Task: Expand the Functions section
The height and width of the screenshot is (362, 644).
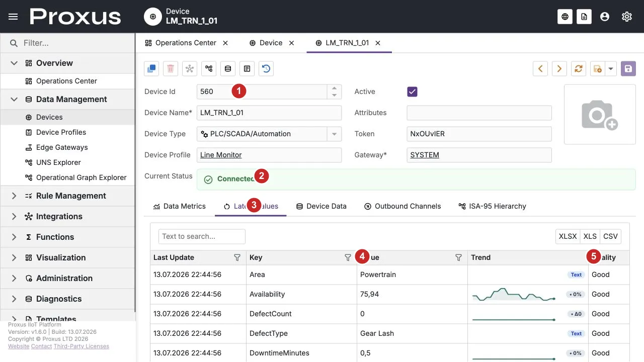Action: [14, 237]
